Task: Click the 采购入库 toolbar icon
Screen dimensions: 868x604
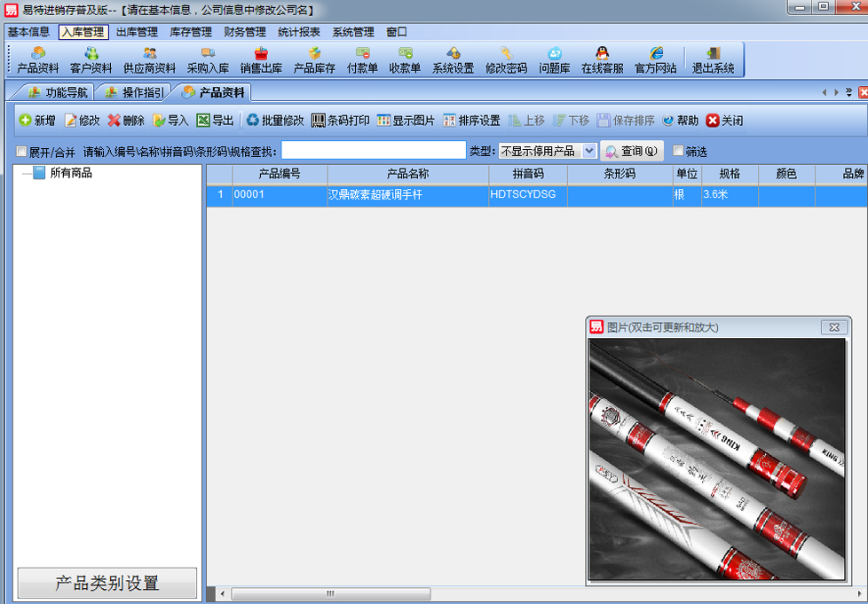Action: [x=208, y=59]
